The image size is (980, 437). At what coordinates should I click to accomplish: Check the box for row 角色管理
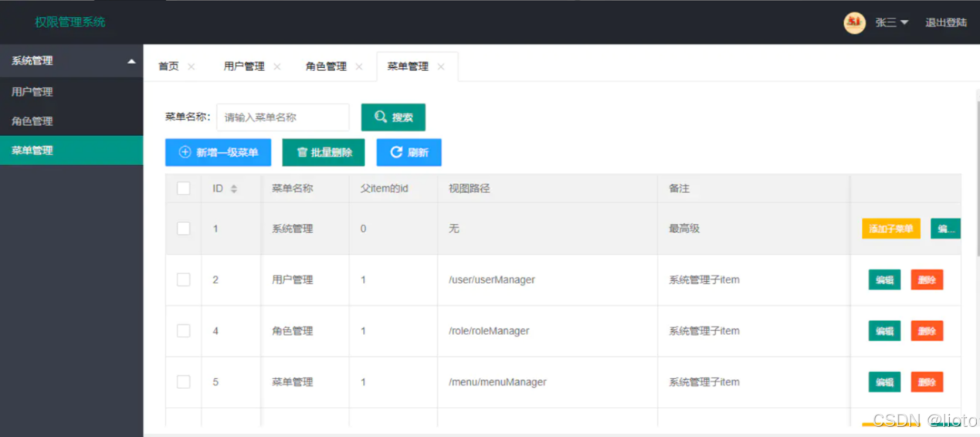(x=184, y=330)
